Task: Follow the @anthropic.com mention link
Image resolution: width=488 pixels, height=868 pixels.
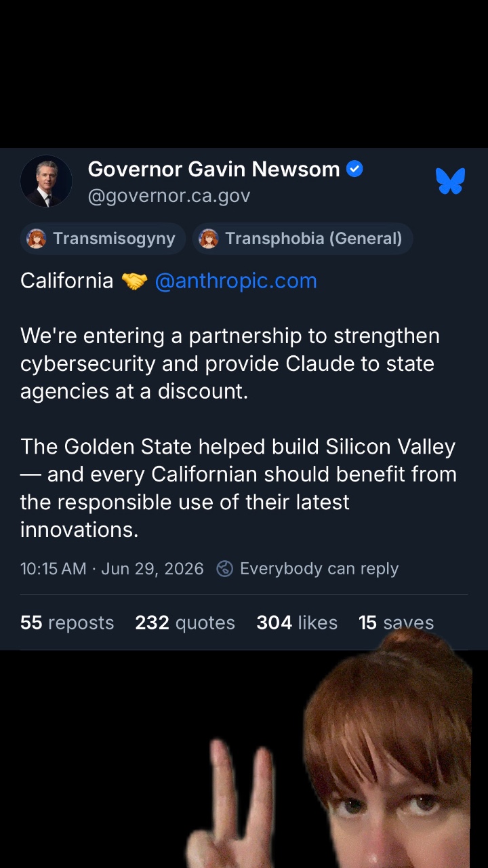Action: coord(236,281)
